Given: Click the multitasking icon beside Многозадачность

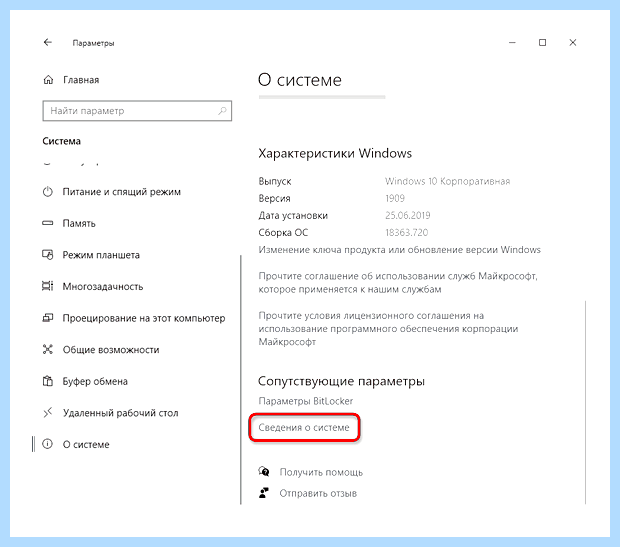Looking at the screenshot, I should (47, 286).
